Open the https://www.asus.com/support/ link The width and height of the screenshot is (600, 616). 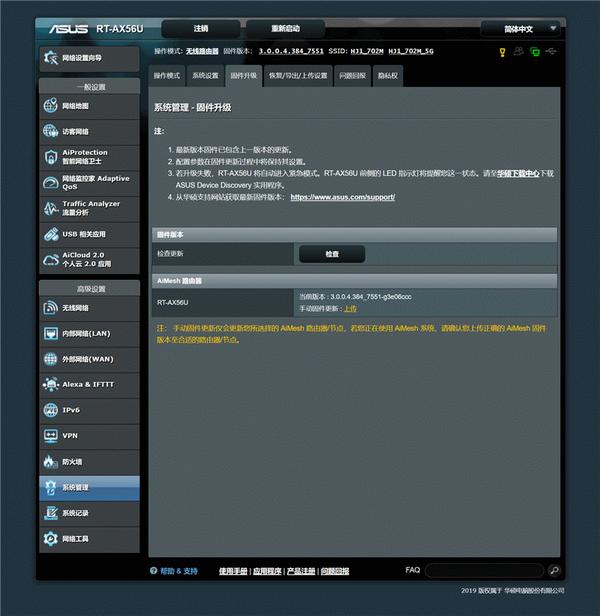343,197
